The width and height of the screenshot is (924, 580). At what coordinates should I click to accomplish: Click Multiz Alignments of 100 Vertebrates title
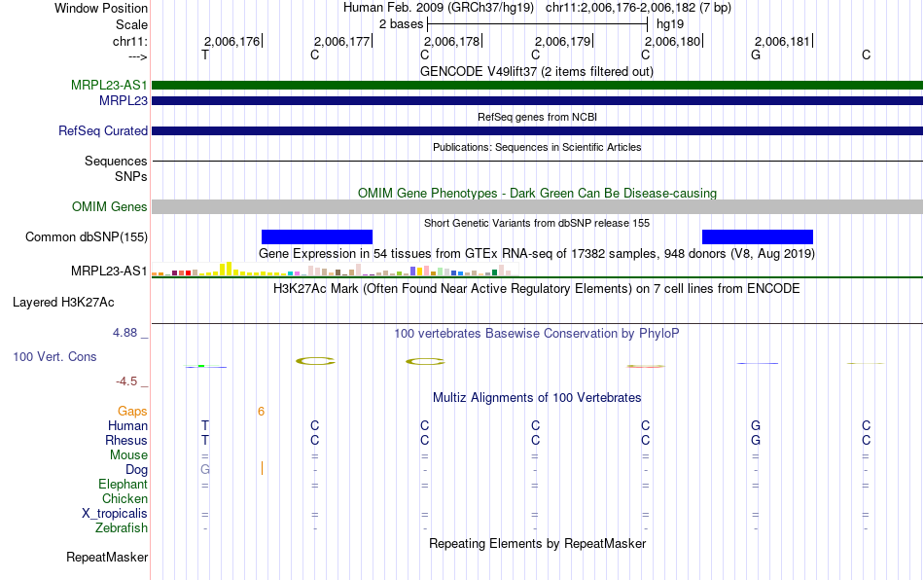537,397
